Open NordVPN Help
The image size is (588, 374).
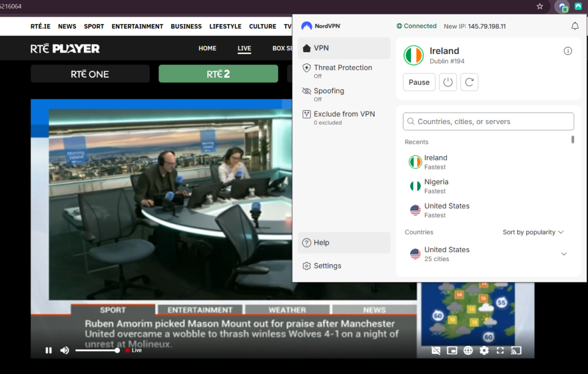(344, 242)
